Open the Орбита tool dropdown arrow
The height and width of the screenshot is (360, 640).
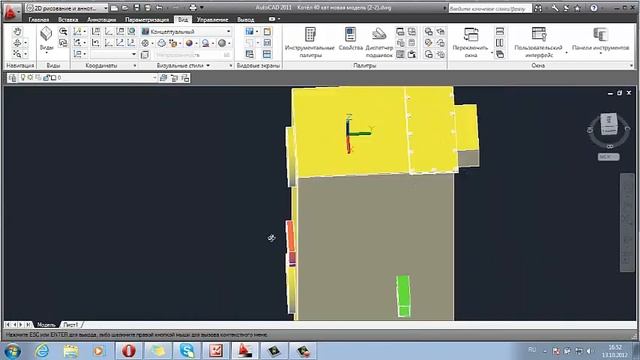point(26,43)
